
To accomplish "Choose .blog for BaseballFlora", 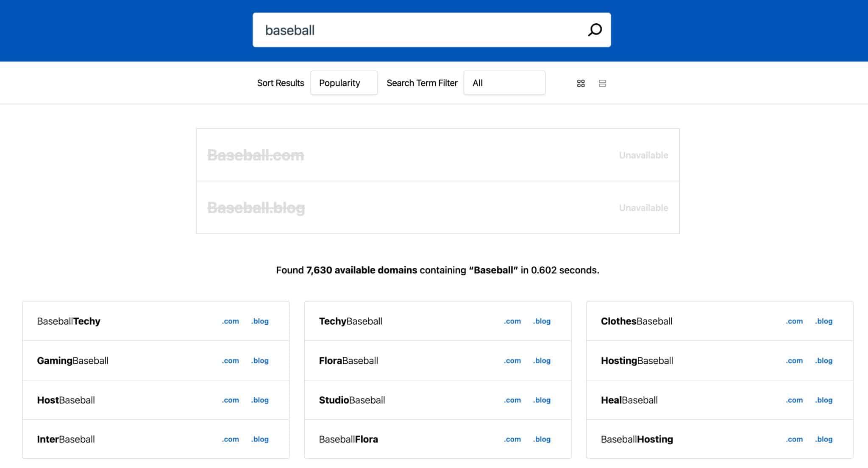I will (x=542, y=439).
